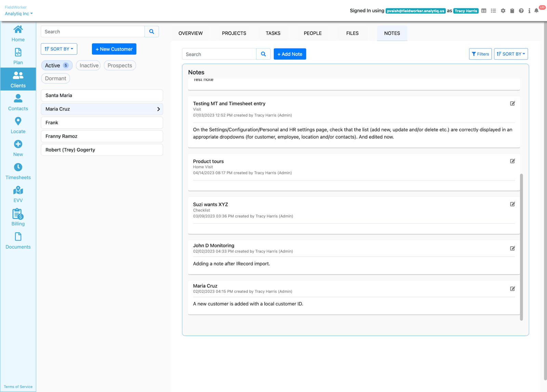Click the notes search magnifier button
This screenshot has width=547, height=392.
[x=263, y=54]
